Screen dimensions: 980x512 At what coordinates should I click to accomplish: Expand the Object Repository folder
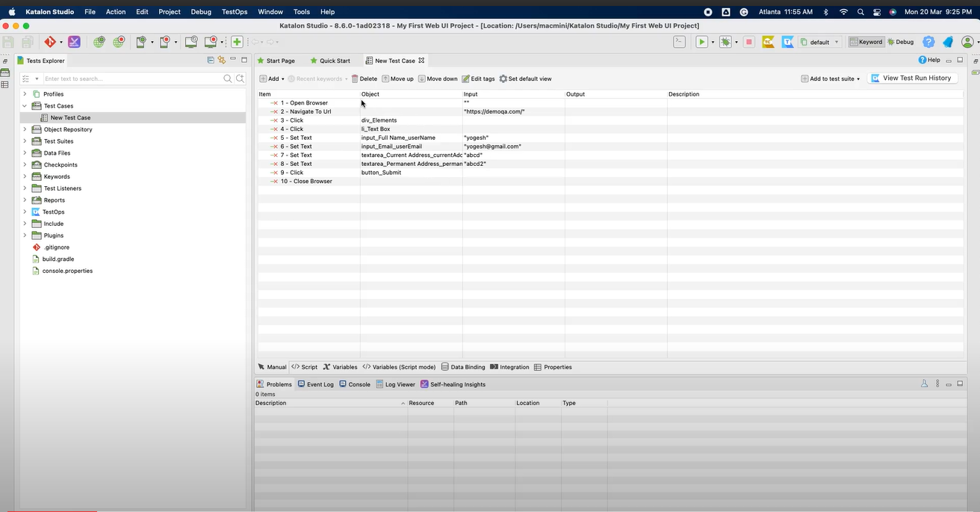click(25, 129)
